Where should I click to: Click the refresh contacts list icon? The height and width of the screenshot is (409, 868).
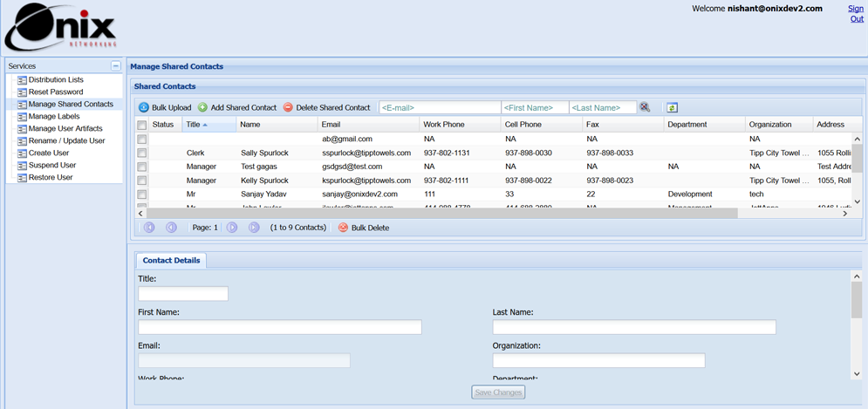[x=672, y=108]
